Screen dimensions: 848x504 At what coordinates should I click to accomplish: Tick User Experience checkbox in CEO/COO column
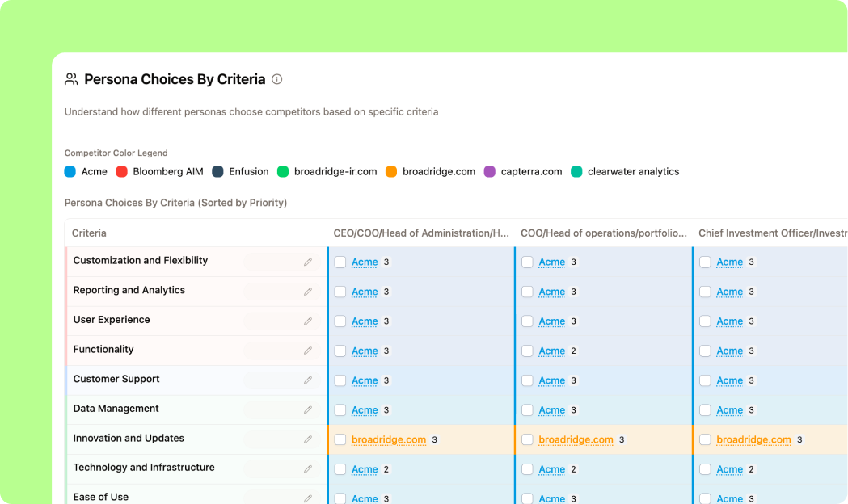340,321
